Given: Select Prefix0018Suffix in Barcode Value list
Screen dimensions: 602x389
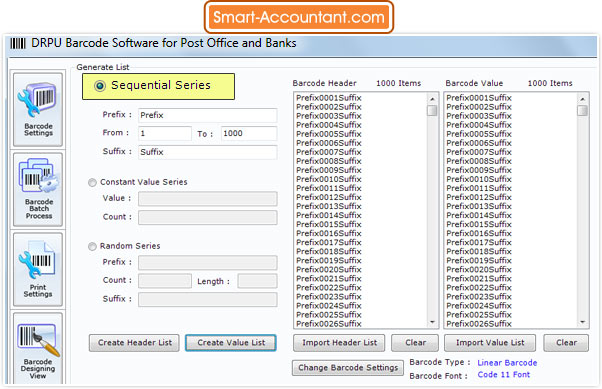Looking at the screenshot, I should coord(479,252).
